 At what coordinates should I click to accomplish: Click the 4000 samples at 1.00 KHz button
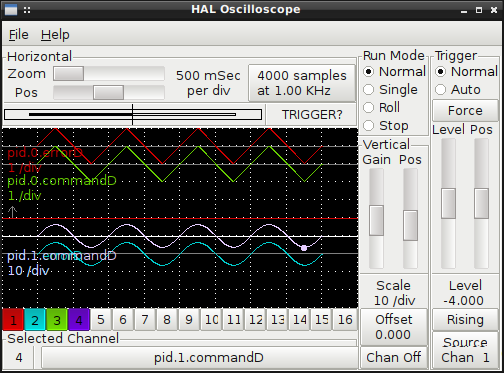coord(302,83)
